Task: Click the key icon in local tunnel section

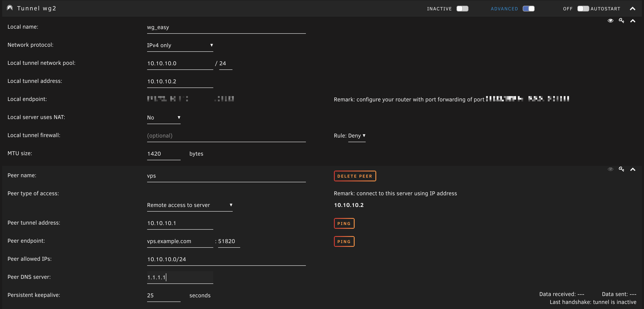Action: [621, 21]
